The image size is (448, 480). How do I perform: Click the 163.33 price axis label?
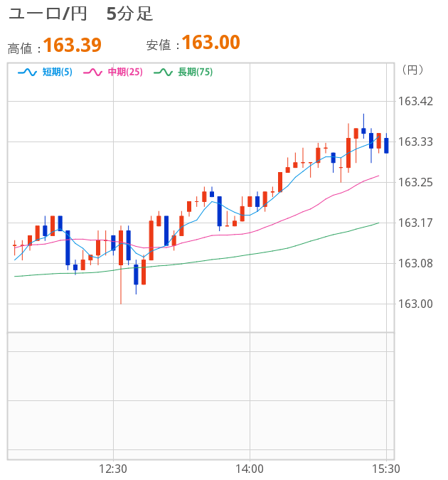[415, 142]
